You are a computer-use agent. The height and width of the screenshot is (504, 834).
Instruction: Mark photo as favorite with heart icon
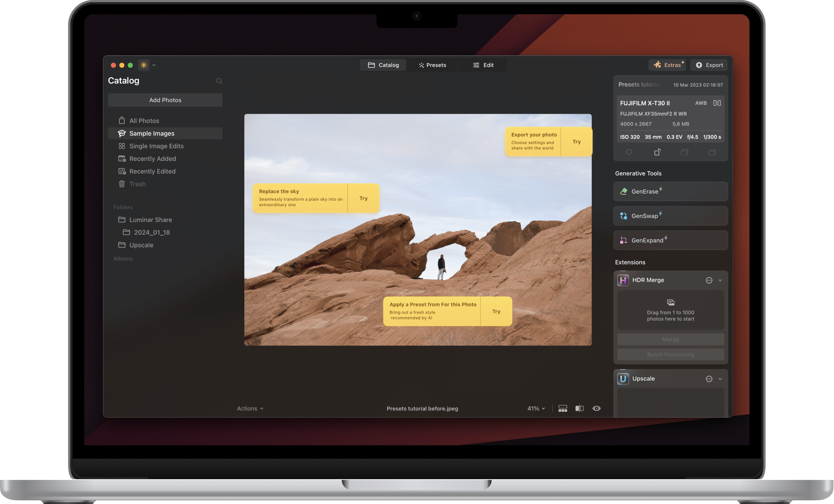click(x=629, y=152)
